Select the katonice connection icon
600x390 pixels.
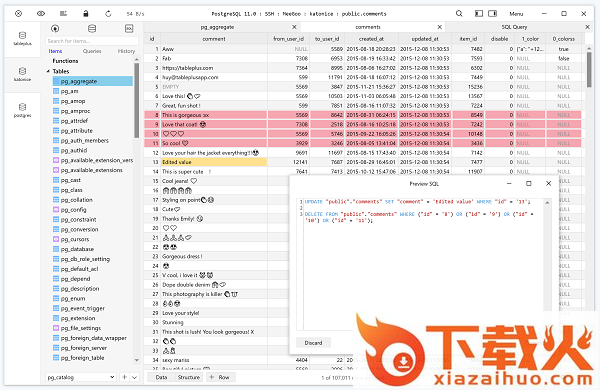(22, 74)
